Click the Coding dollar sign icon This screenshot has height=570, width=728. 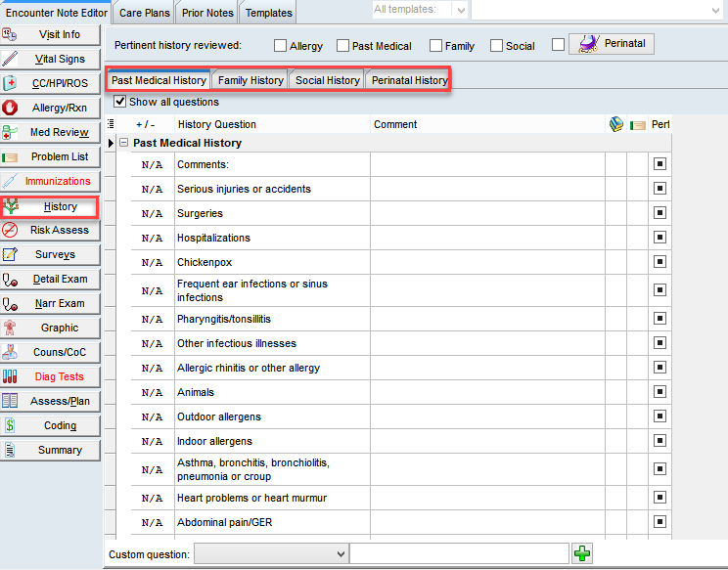click(x=9, y=425)
